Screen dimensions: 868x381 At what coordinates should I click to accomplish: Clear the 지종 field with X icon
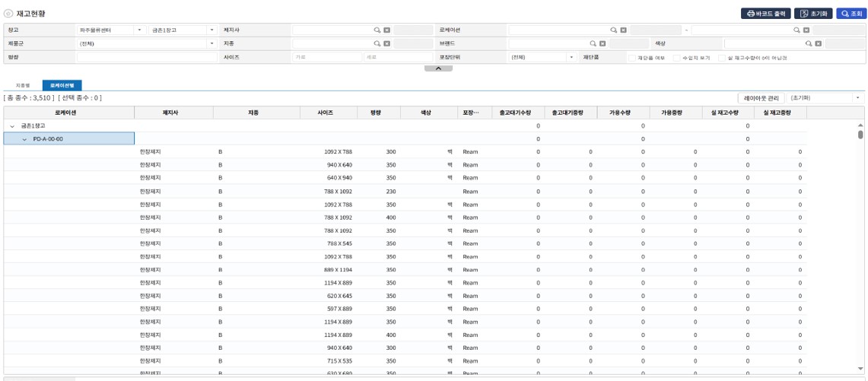pyautogui.click(x=387, y=43)
